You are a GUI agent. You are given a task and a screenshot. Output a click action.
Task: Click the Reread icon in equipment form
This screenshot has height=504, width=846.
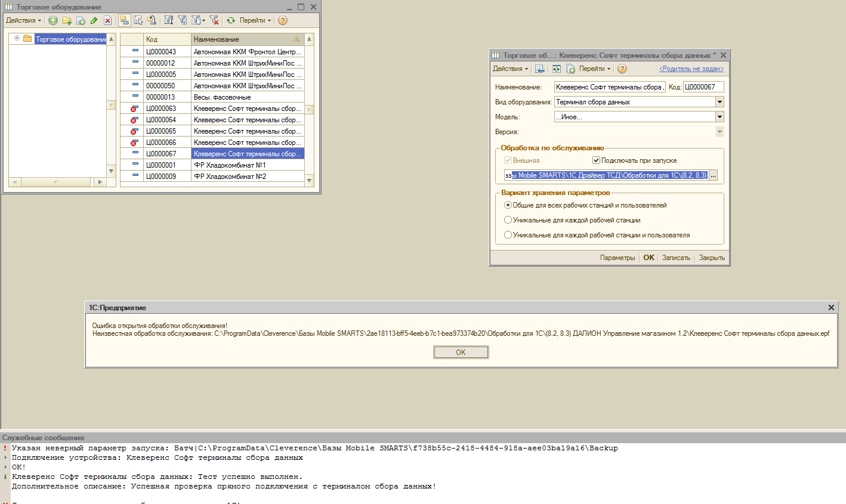coord(556,69)
